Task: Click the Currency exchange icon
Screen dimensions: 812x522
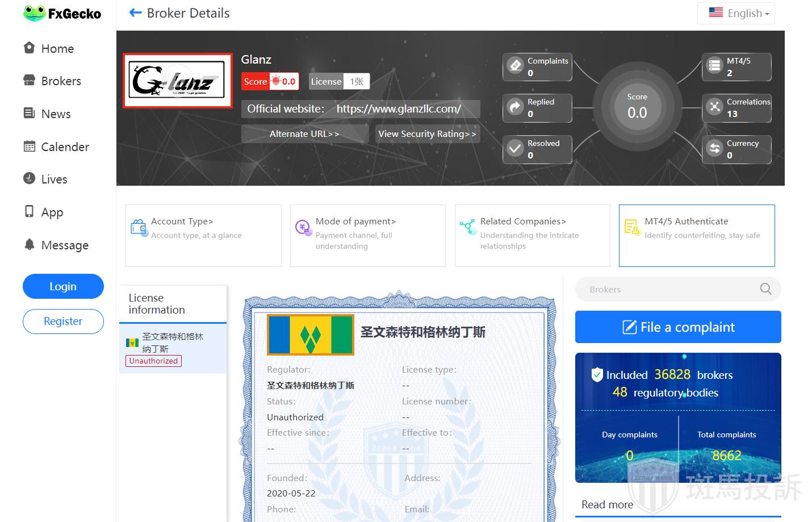Action: coord(714,149)
